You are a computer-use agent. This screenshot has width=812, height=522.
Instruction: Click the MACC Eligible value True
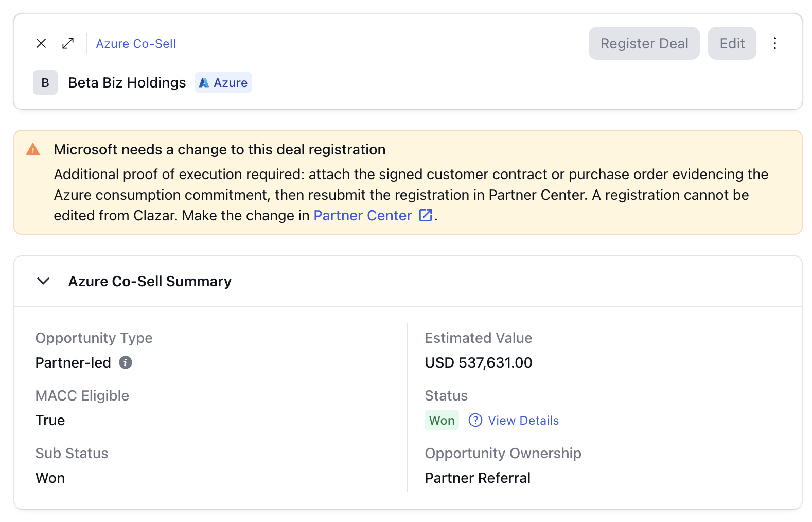tap(50, 420)
